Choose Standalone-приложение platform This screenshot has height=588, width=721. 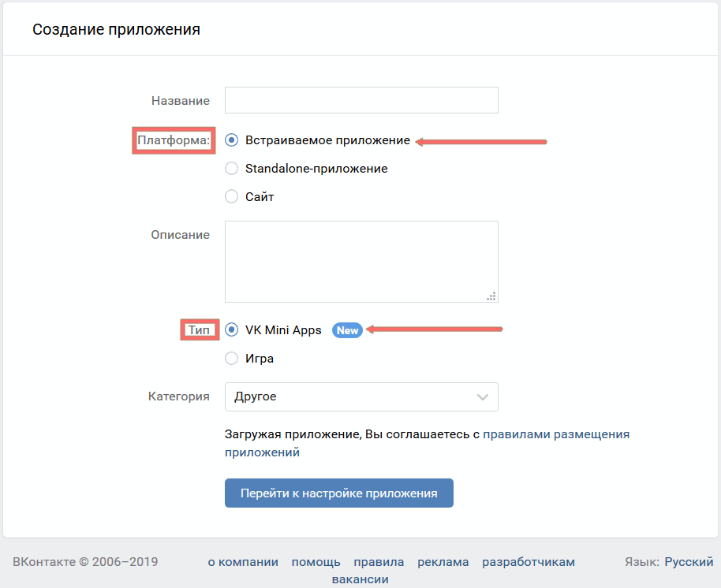(231, 168)
